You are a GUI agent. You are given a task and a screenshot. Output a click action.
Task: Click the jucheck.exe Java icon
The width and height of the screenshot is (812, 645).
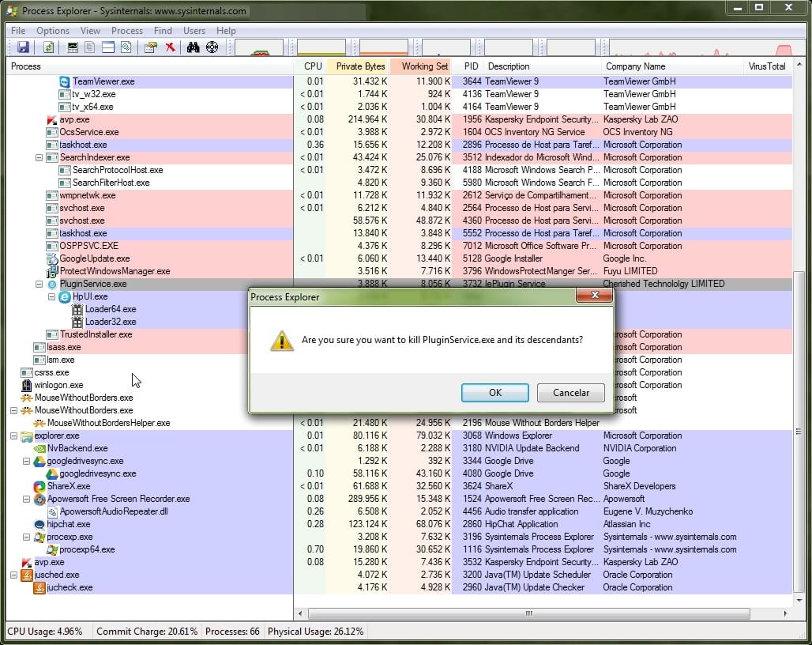[39, 587]
